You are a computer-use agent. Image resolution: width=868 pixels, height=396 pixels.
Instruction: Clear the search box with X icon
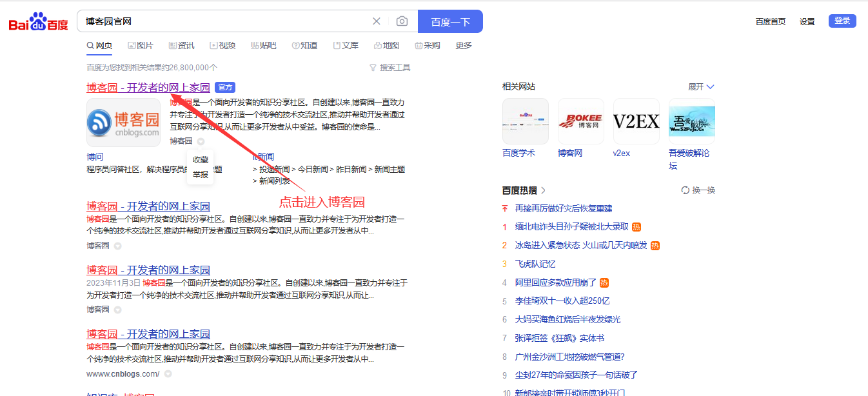377,21
